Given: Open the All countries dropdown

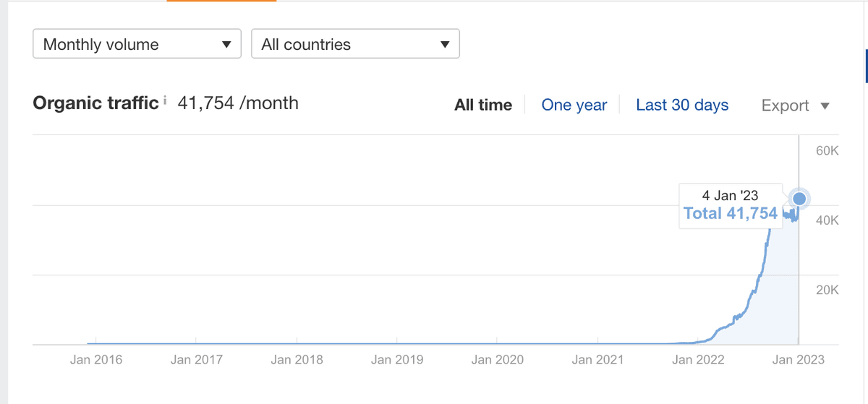Looking at the screenshot, I should (x=355, y=44).
